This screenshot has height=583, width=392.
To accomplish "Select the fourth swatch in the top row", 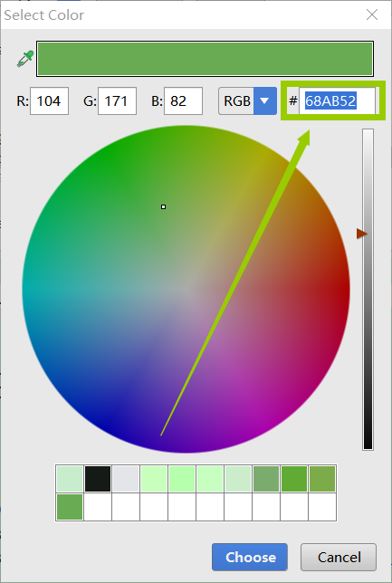I will tap(154, 479).
